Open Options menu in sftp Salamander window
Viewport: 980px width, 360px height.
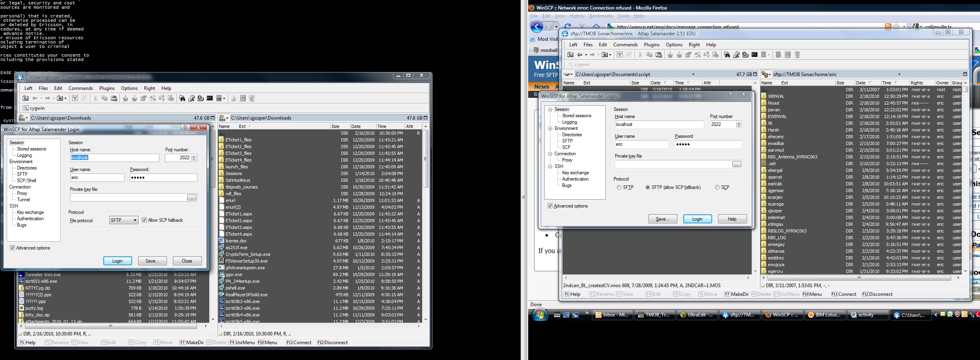674,45
